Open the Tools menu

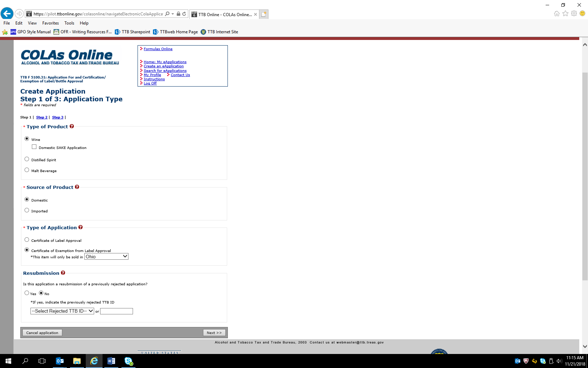tap(69, 23)
